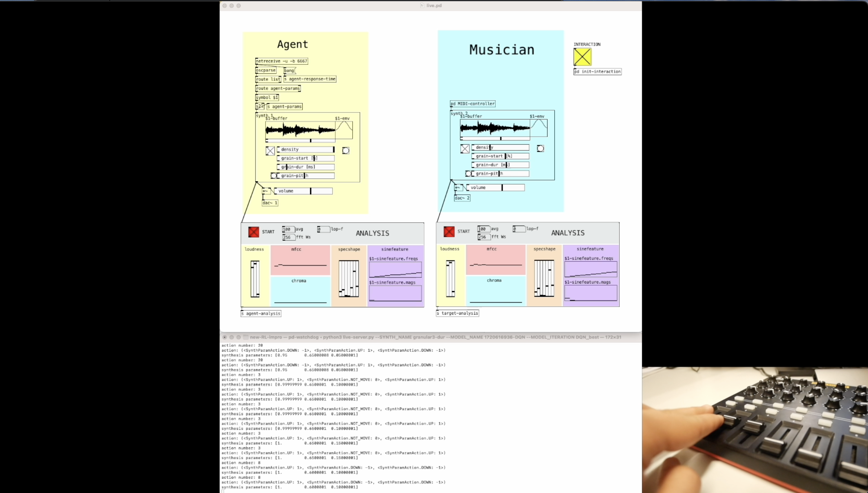Click bang next to Agent grain-pitch slider
868x493 pixels.
pyautogui.click(x=273, y=176)
